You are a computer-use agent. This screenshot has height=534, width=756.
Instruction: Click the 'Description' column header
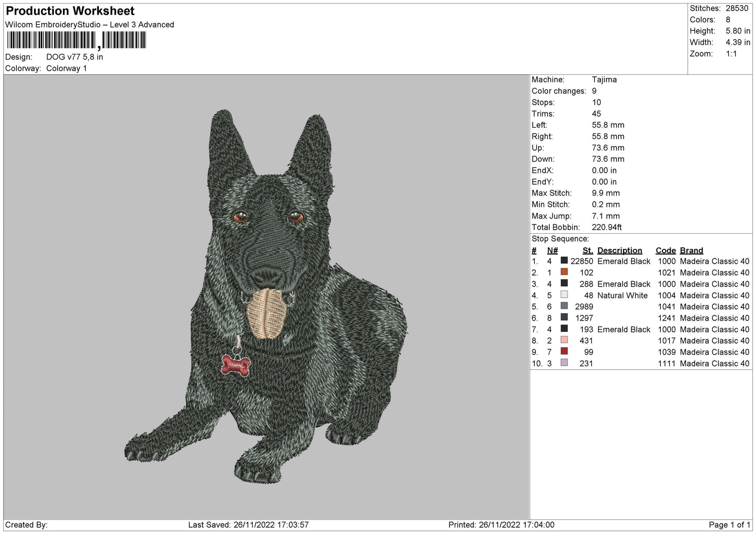tap(620, 251)
